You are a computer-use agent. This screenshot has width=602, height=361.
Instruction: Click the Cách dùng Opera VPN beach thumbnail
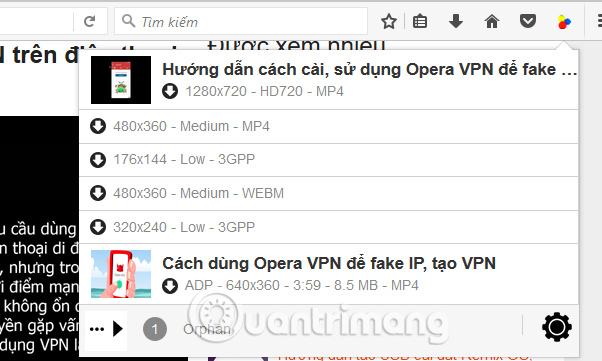coord(121,274)
